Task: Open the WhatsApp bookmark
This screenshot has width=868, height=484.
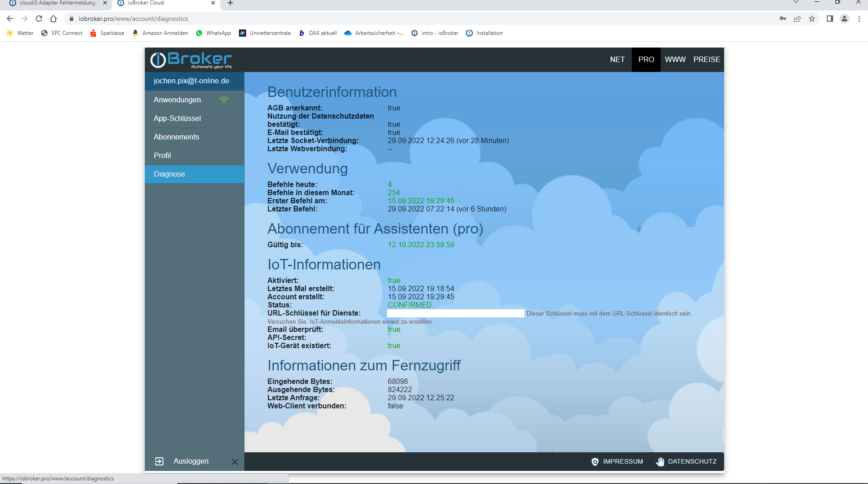Action: coord(214,33)
